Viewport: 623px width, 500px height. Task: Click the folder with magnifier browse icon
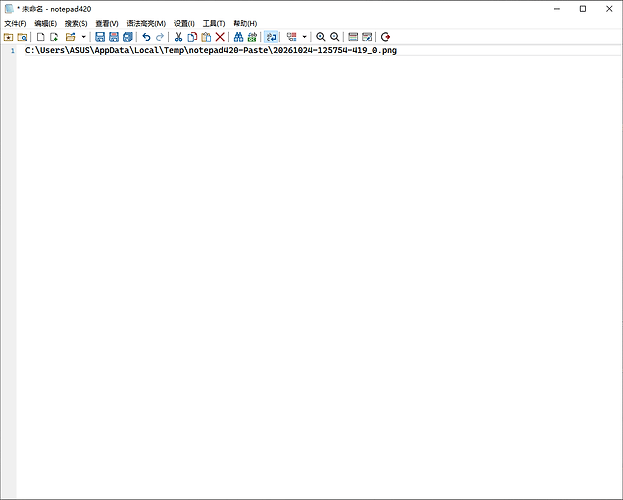pyautogui.click(x=22, y=37)
